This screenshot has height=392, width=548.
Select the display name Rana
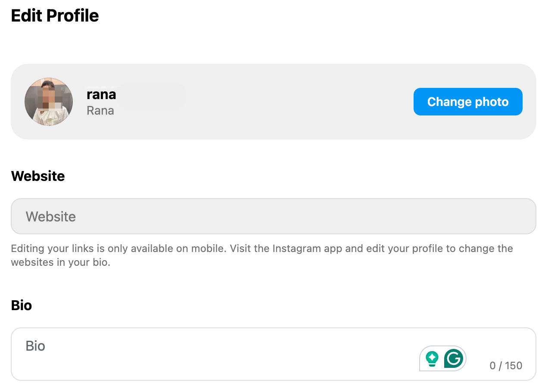tap(100, 110)
